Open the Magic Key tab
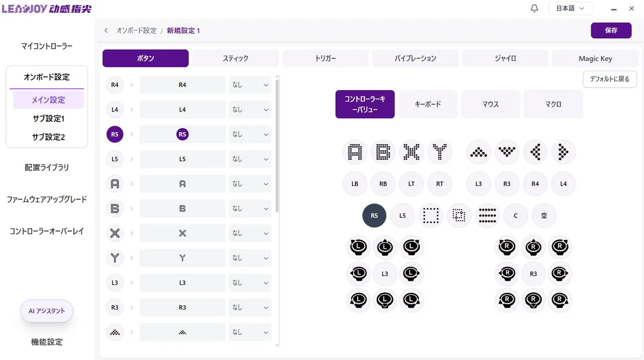This screenshot has width=644, height=360. [595, 58]
